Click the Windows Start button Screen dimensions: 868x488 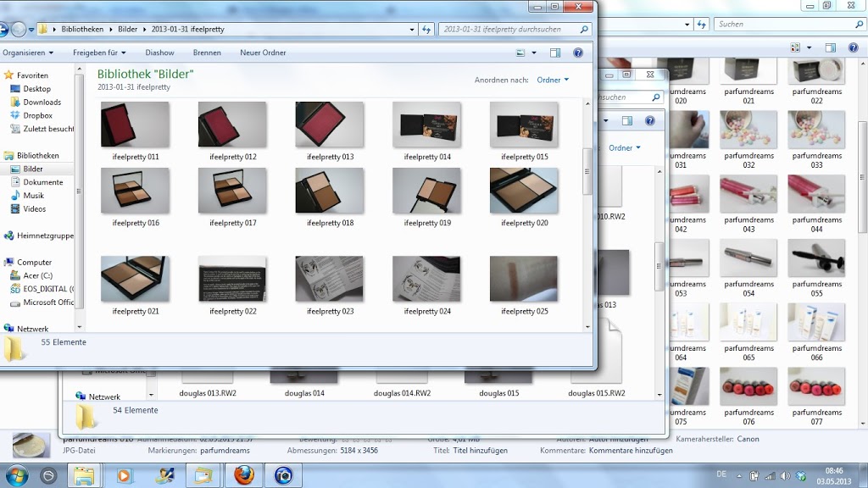tap(16, 475)
